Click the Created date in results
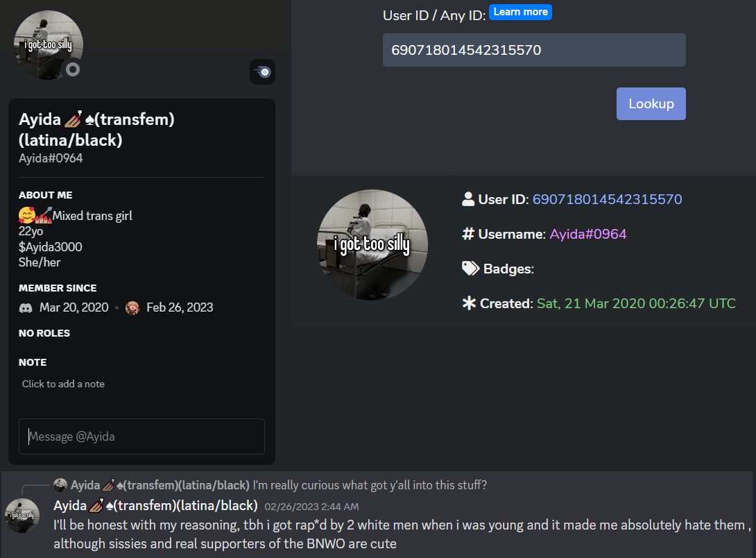The height and width of the screenshot is (558, 756). point(636,303)
